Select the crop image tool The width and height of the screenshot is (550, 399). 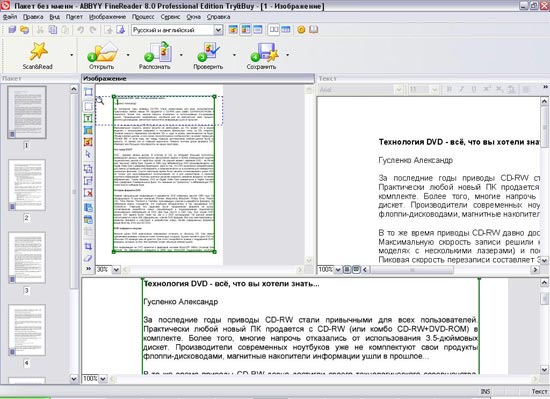[x=88, y=246]
